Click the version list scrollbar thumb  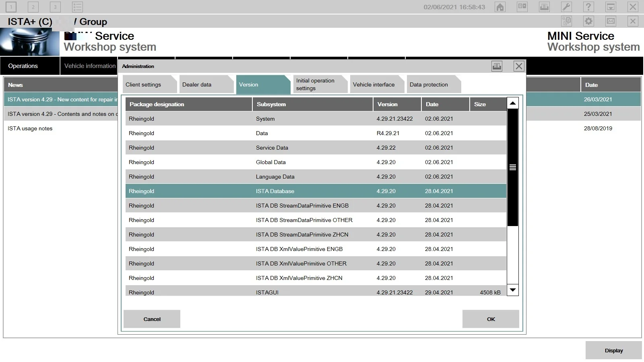click(513, 167)
